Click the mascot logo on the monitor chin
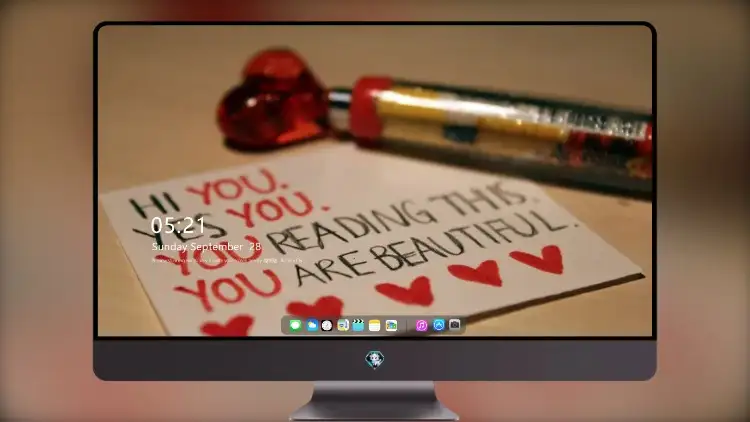The width and height of the screenshot is (750, 422). (x=375, y=359)
